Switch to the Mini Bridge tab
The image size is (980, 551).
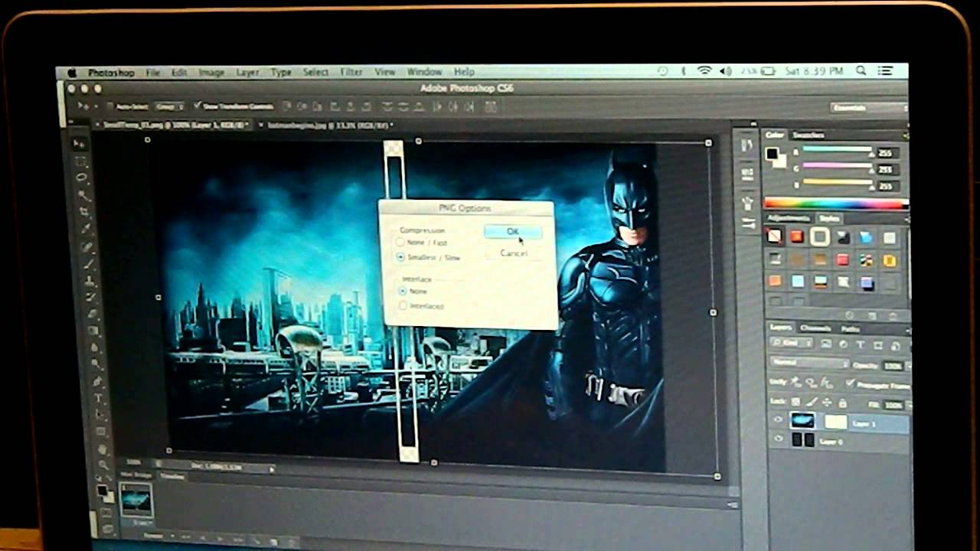point(136,474)
